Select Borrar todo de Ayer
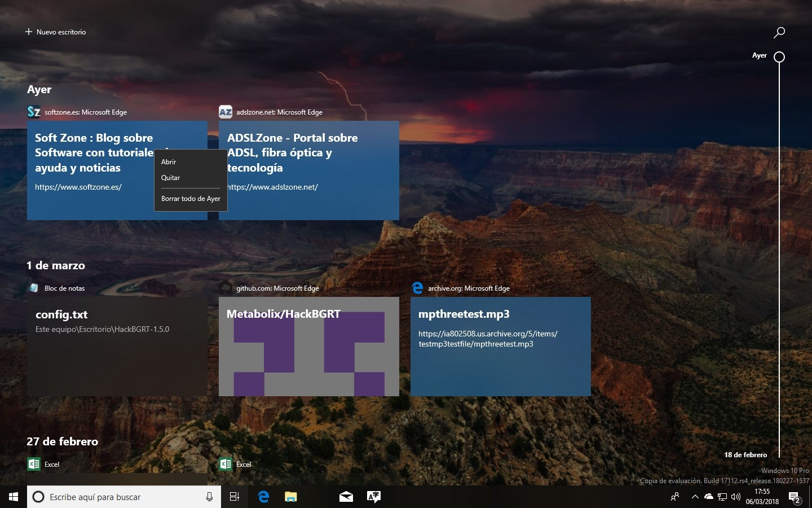 pos(191,199)
